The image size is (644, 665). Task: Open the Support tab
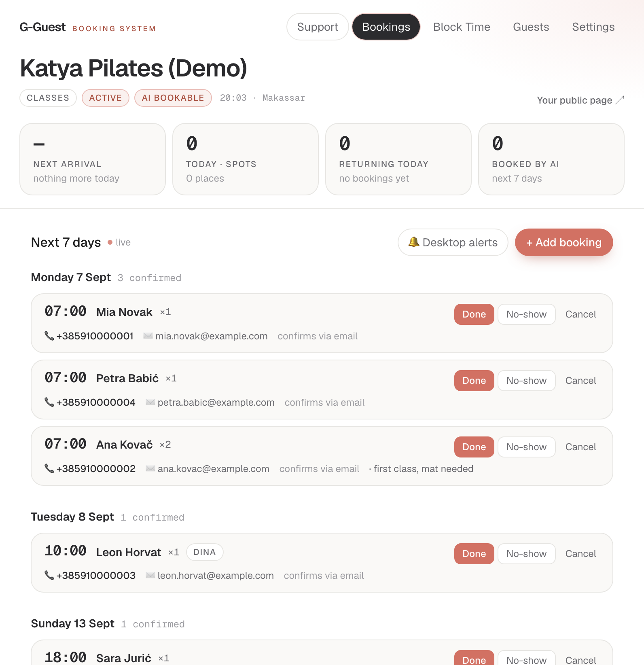pos(318,27)
